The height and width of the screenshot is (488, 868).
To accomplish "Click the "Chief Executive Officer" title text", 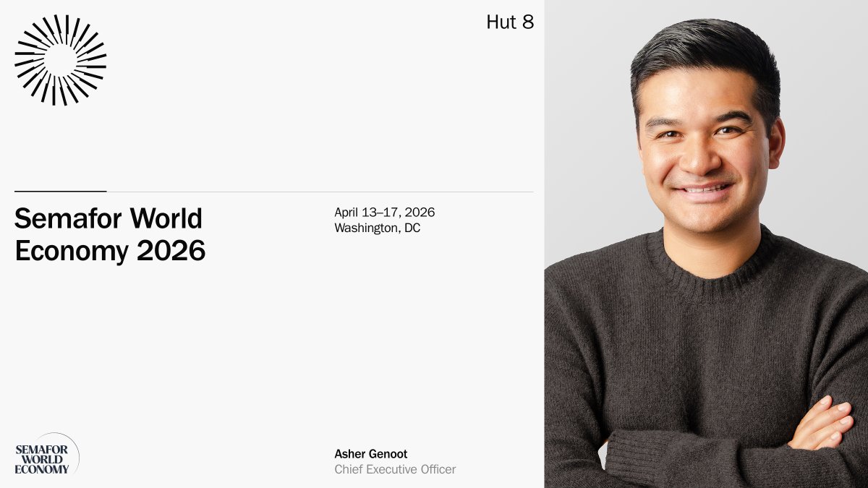I will pyautogui.click(x=395, y=469).
